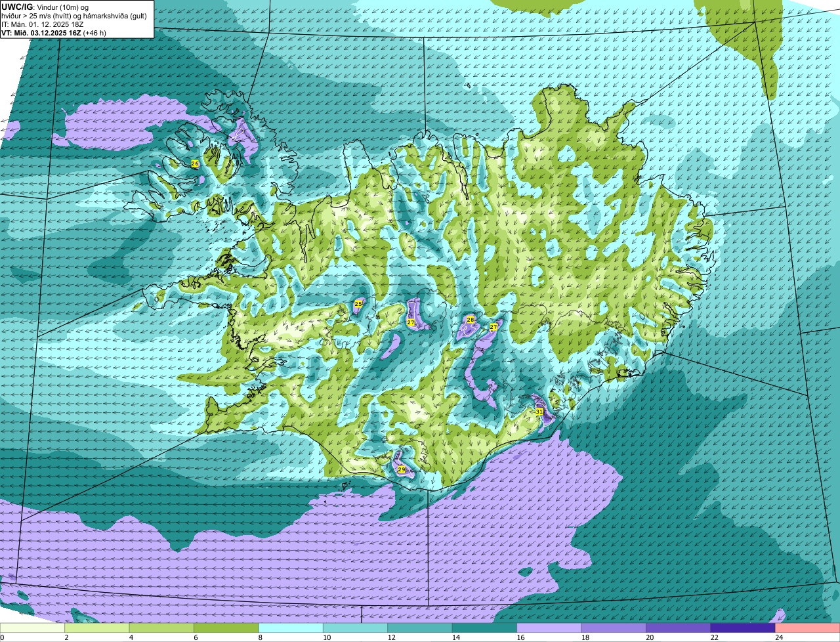The height and width of the screenshot is (642, 840).
Task: Choose the 14–16 m/s dark teal legend swatch
Action: click(485, 628)
